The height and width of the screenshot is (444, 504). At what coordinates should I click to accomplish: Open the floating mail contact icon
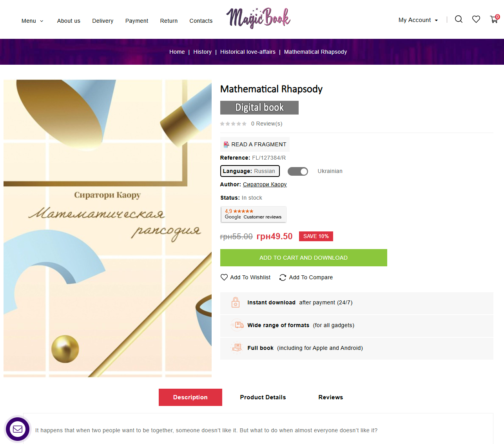[18, 429]
